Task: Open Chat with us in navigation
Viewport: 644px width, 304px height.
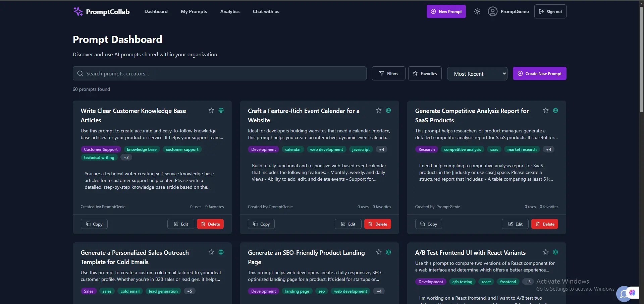Action: tap(266, 11)
